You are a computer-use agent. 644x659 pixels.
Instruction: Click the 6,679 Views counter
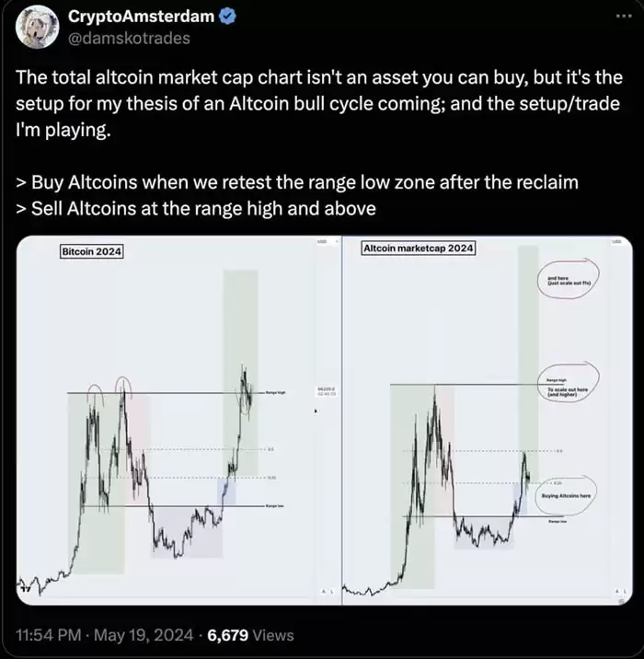[251, 635]
